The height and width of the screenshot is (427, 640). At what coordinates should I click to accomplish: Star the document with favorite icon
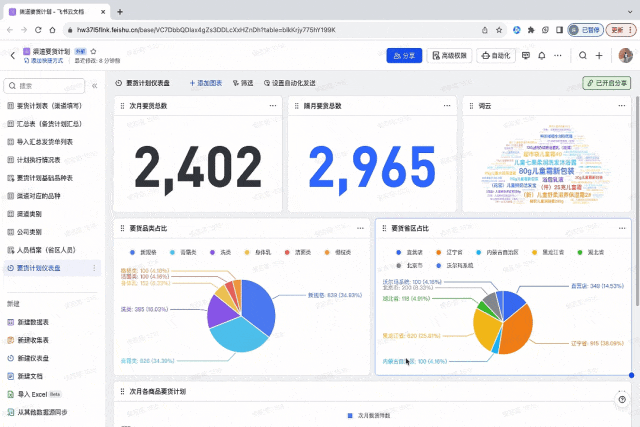(93, 51)
